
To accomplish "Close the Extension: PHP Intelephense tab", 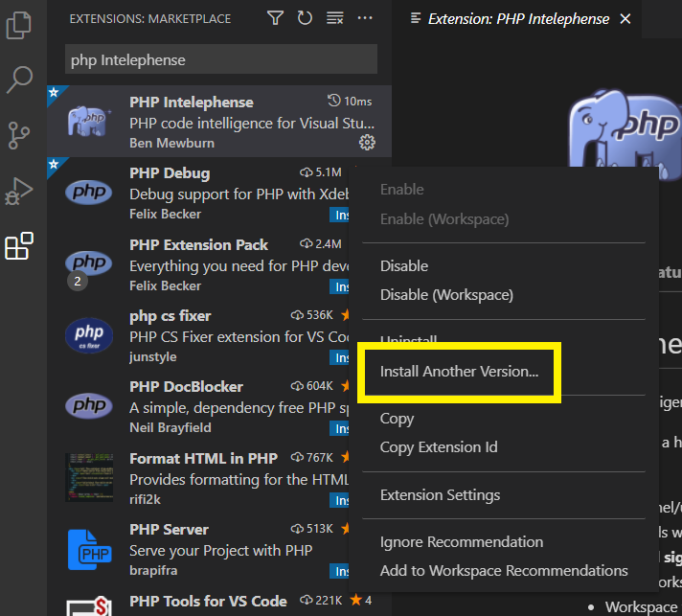I will pos(625,19).
